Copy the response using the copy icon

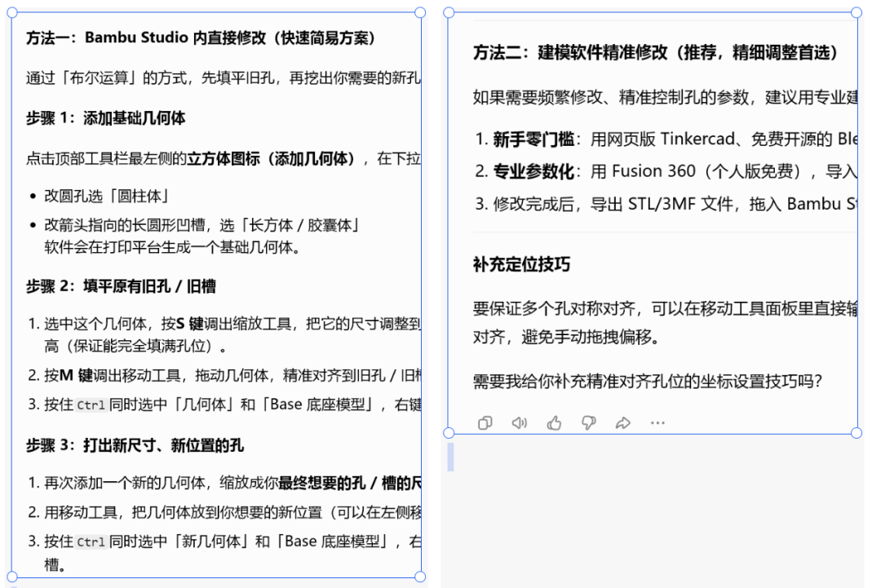coord(485,423)
